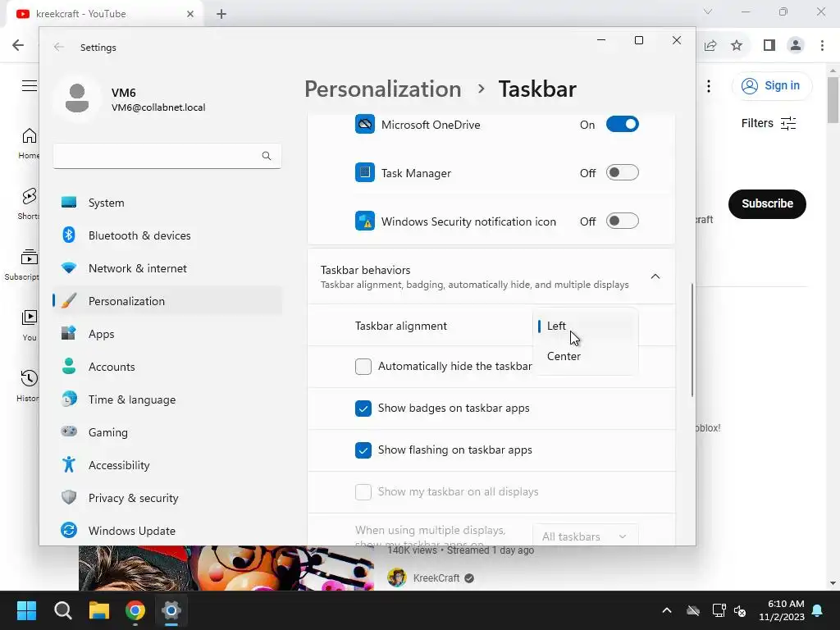The height and width of the screenshot is (630, 840).
Task: Open YouTube Subscriptions in sidebar
Action: 21,265
